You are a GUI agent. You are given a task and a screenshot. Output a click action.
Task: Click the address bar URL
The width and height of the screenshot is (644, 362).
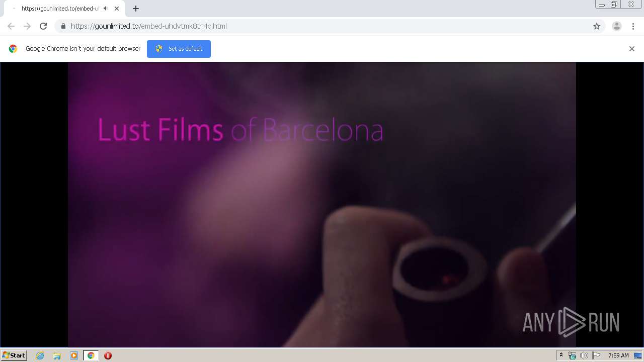pyautogui.click(x=149, y=26)
